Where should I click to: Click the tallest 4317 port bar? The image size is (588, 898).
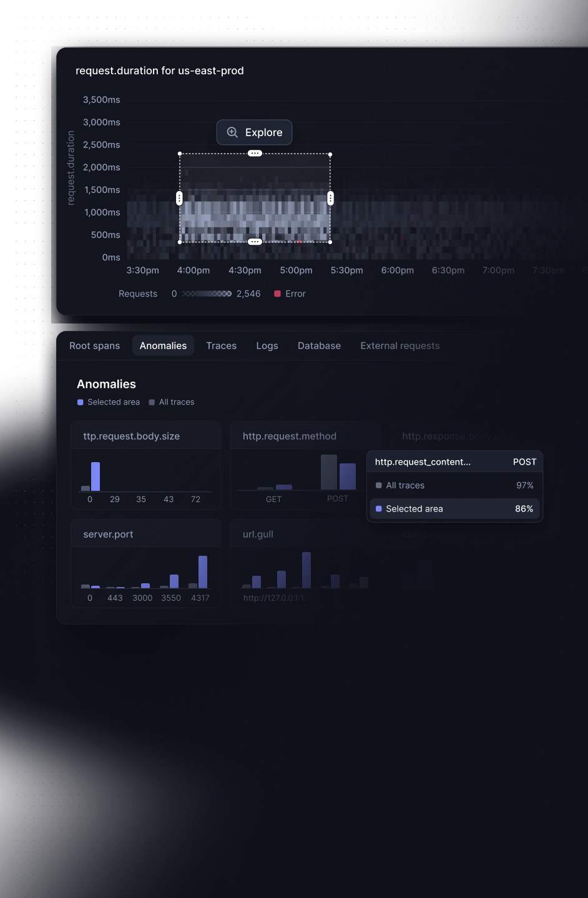[203, 571]
